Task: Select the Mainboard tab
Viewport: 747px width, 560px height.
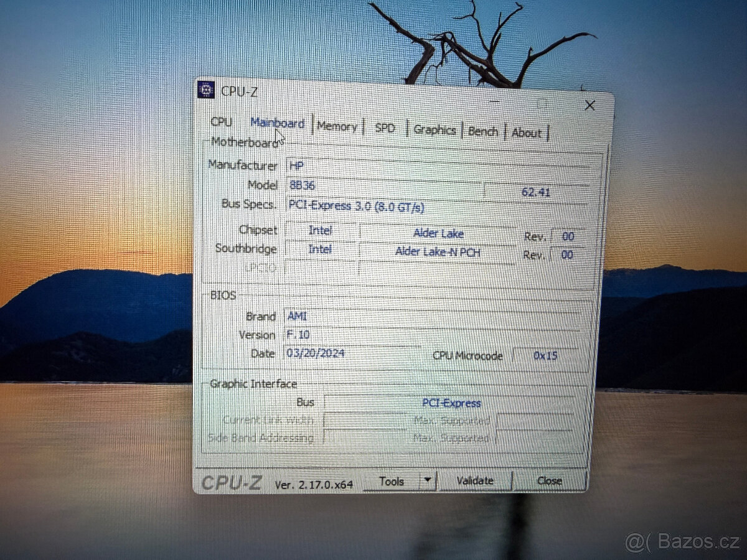Action: (277, 123)
